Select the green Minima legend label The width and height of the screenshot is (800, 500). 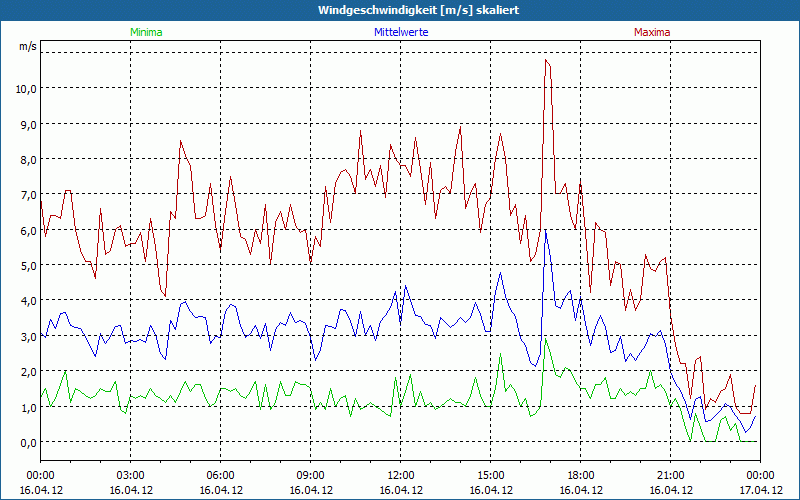tap(146, 32)
